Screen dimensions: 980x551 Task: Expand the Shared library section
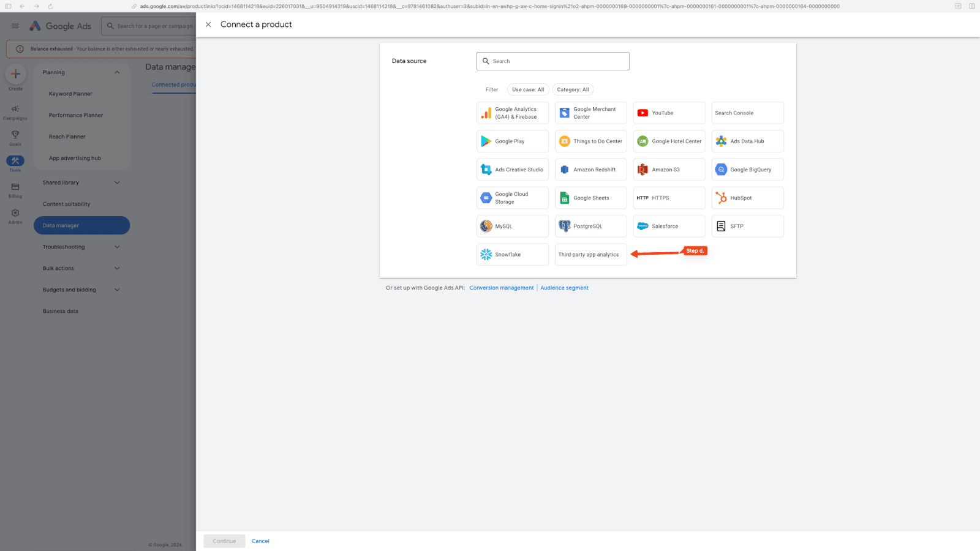click(81, 182)
